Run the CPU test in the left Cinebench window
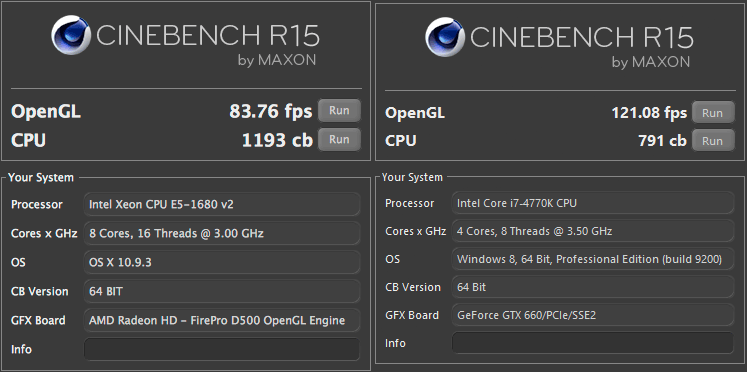The width and height of the screenshot is (747, 372). (x=339, y=140)
